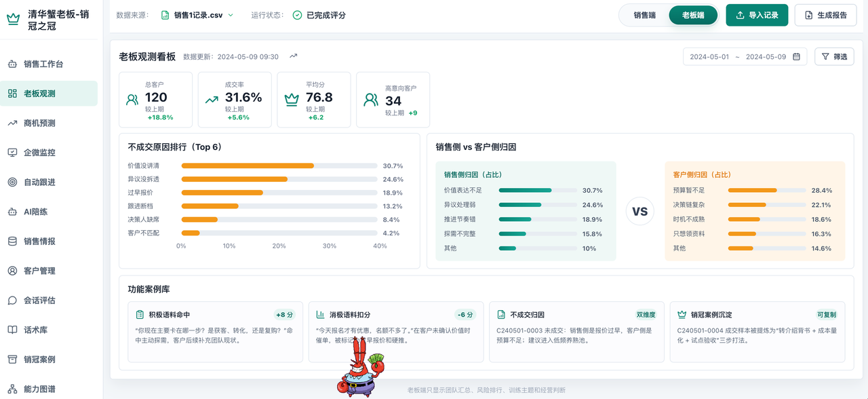Viewport: 868px width, 399px height.
Task: Click the -6 分 badge on 消极语料扣分
Action: coord(465,315)
